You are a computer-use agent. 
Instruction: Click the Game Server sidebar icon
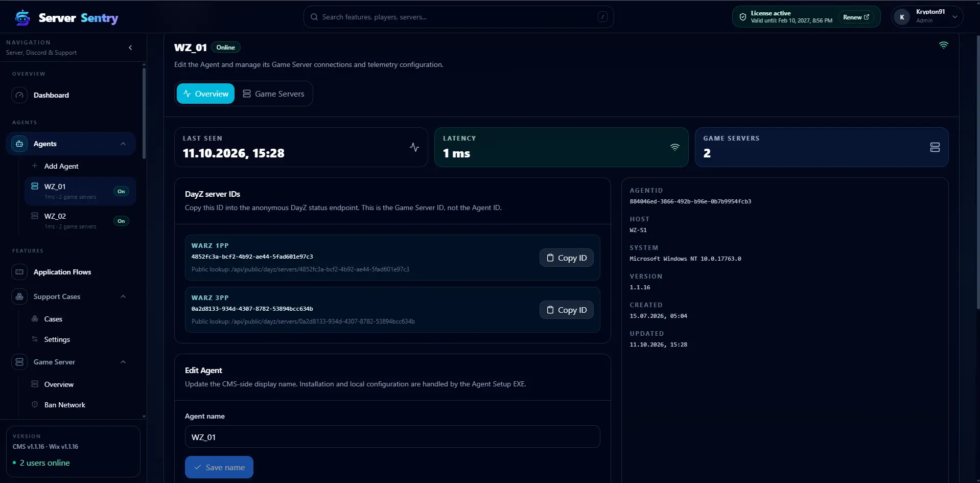coord(19,362)
